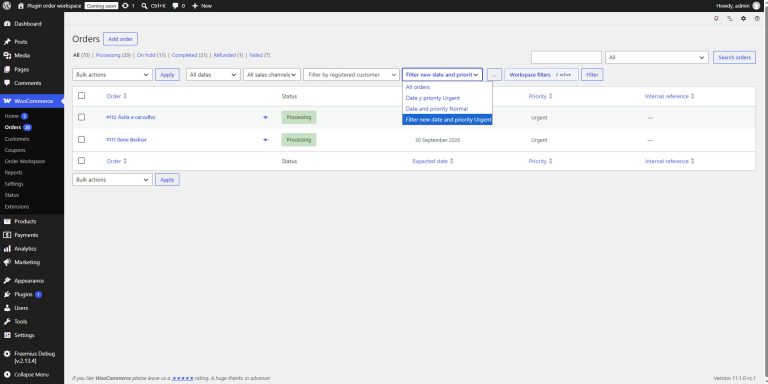Open the search field type All dropdown
The width and height of the screenshot is (768, 384).
tap(657, 57)
